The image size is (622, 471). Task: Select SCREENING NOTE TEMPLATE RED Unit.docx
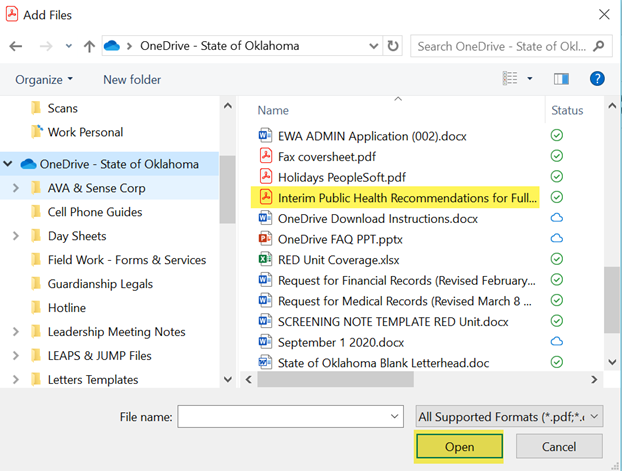pyautogui.click(x=393, y=321)
